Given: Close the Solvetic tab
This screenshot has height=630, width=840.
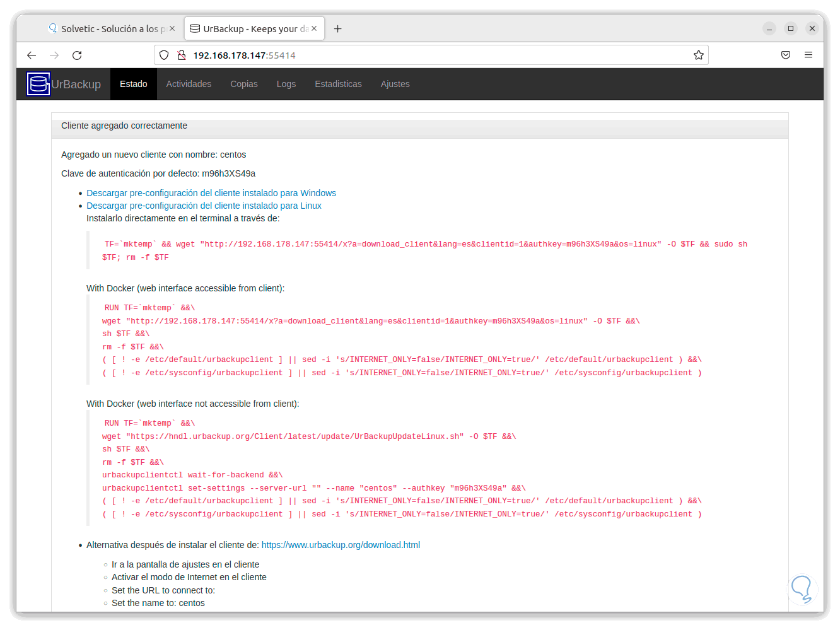Looking at the screenshot, I should click(x=172, y=29).
